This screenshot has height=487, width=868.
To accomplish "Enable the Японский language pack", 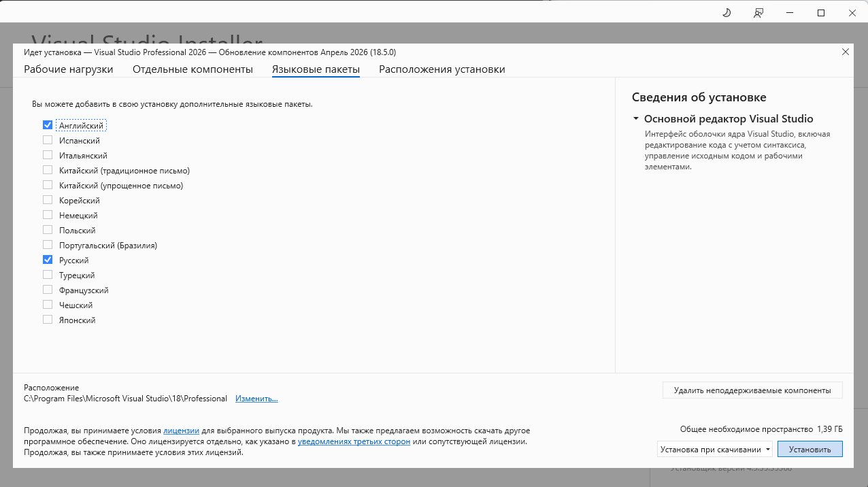I will (x=48, y=320).
